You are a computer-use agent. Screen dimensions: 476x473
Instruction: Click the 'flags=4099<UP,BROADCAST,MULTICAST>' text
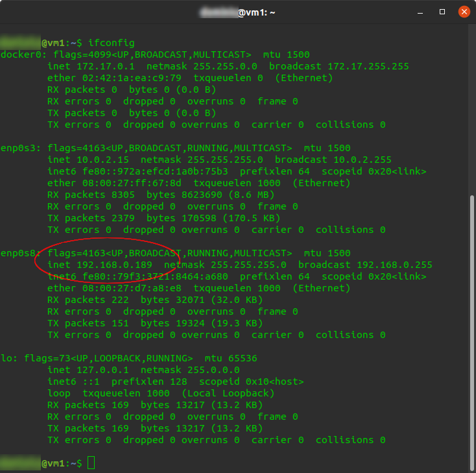coord(152,55)
